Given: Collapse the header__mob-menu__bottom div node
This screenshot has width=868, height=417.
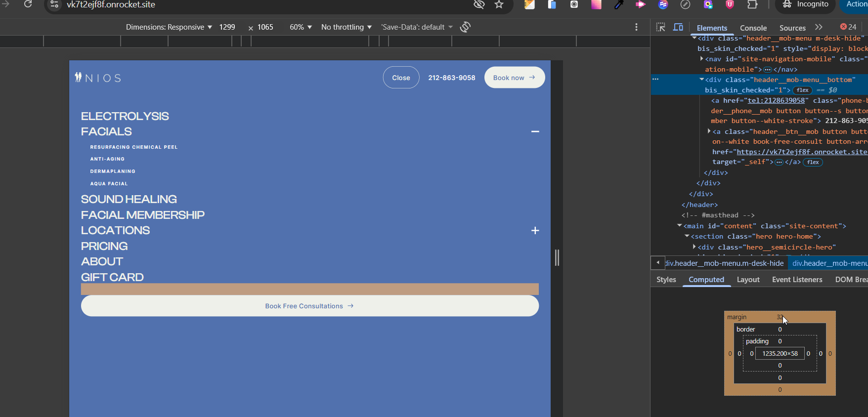Looking at the screenshot, I should point(702,80).
